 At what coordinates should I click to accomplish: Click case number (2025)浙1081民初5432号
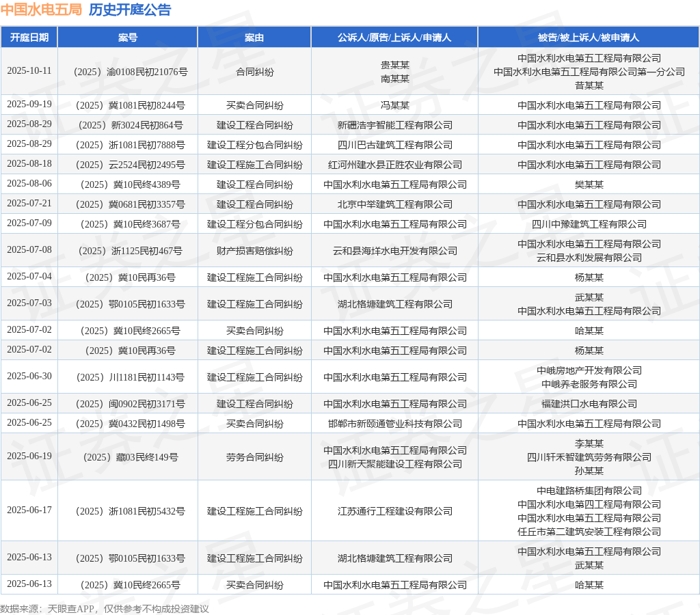[x=131, y=511]
